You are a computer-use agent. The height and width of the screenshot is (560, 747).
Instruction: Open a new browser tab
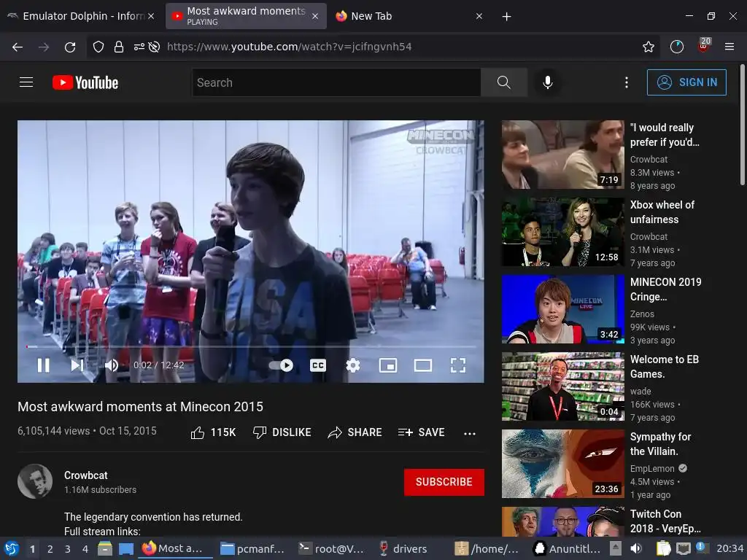point(506,17)
